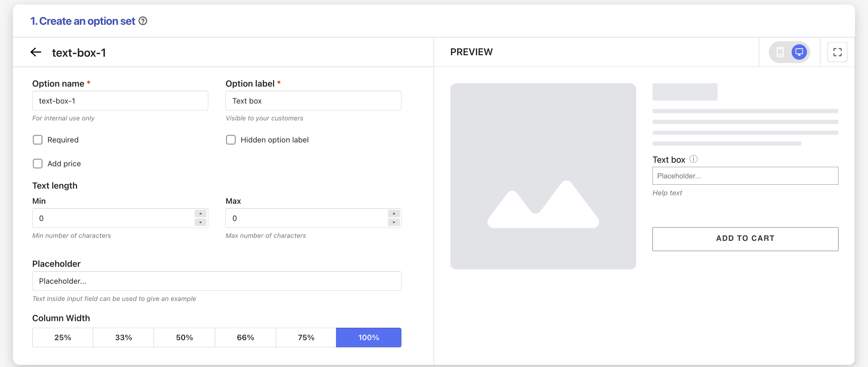
Task: Open help icon beside Create an option set
Action: pyautogui.click(x=143, y=21)
